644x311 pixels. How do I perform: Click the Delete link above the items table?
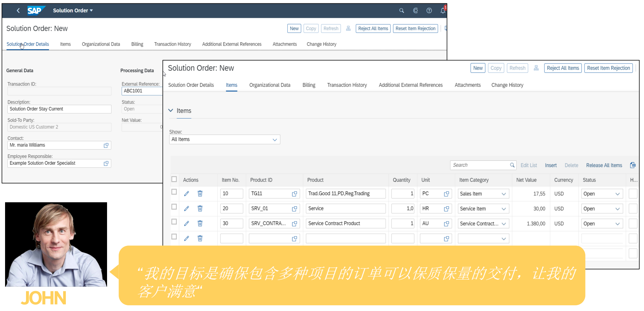[x=571, y=165]
